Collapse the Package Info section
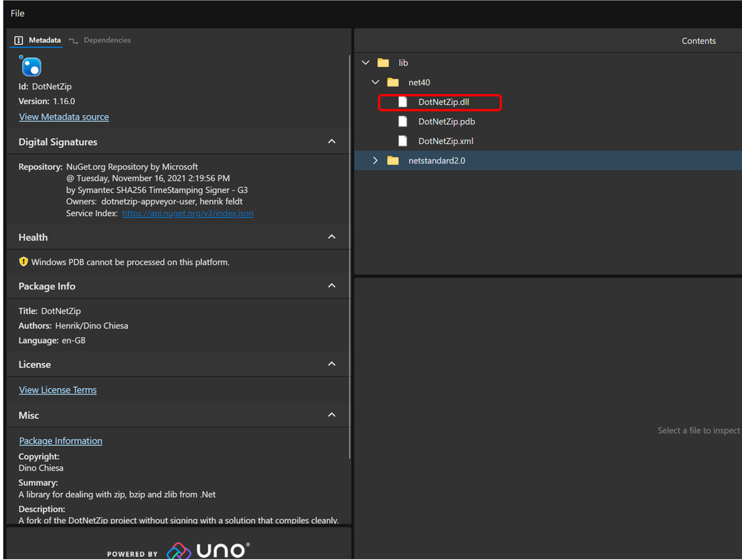Viewport: 742px width, 560px height. pos(332,286)
